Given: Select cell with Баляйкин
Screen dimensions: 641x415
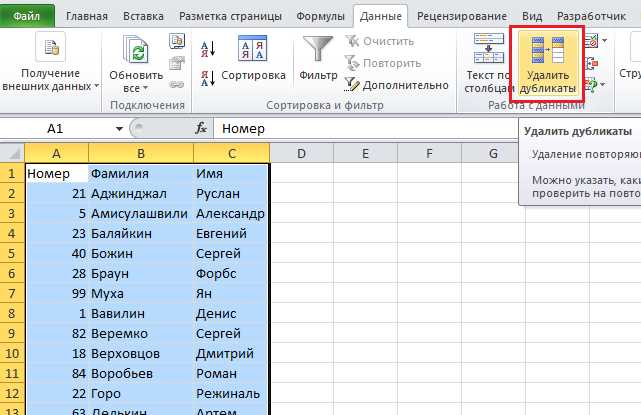Looking at the screenshot, I should point(141,233).
